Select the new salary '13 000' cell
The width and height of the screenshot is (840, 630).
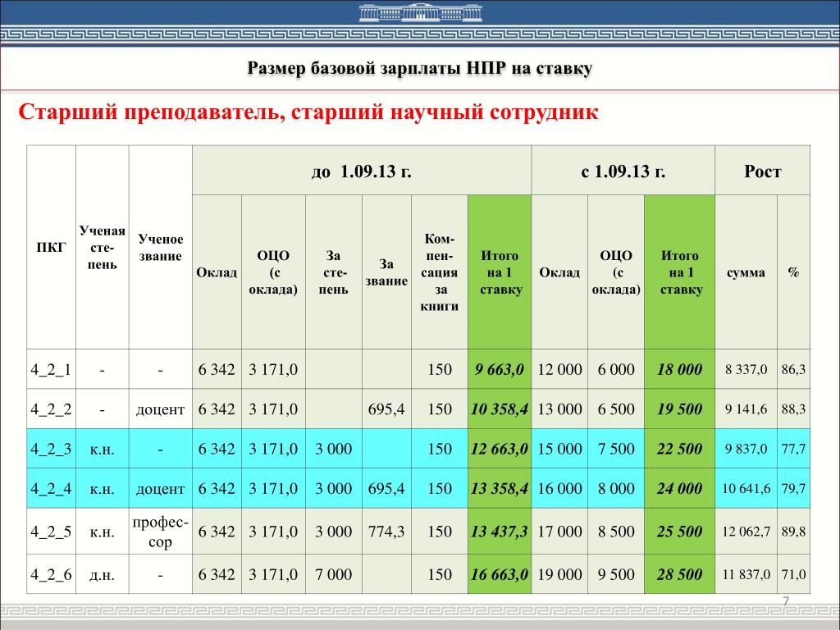[x=559, y=409]
